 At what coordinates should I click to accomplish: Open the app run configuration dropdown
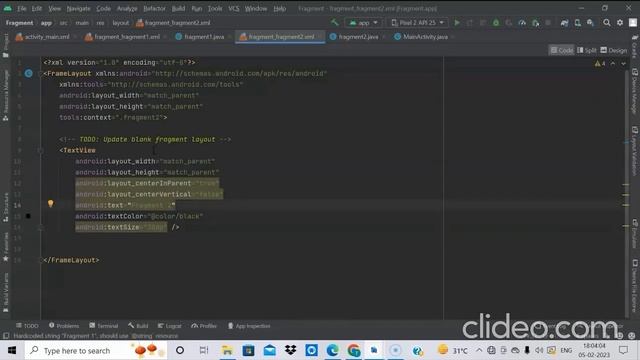364,23
